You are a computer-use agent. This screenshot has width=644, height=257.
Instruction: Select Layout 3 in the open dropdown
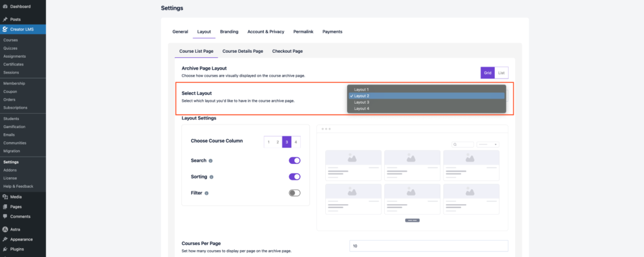click(x=363, y=102)
